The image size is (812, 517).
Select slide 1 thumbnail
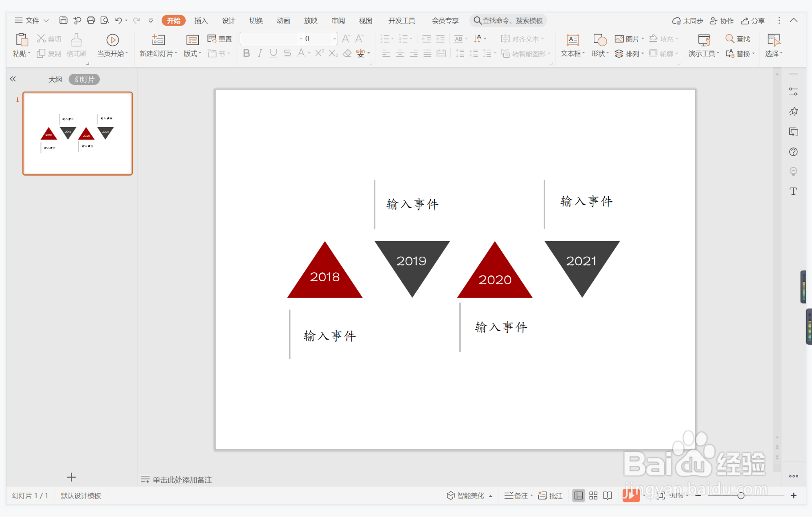77,134
